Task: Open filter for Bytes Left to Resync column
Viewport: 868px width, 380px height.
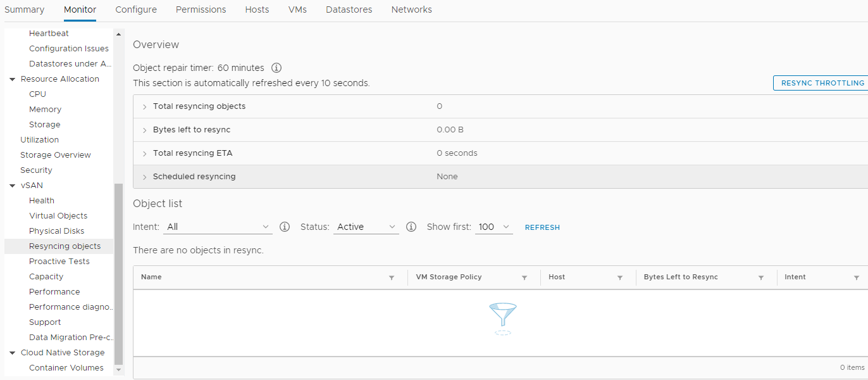Action: 761,277
